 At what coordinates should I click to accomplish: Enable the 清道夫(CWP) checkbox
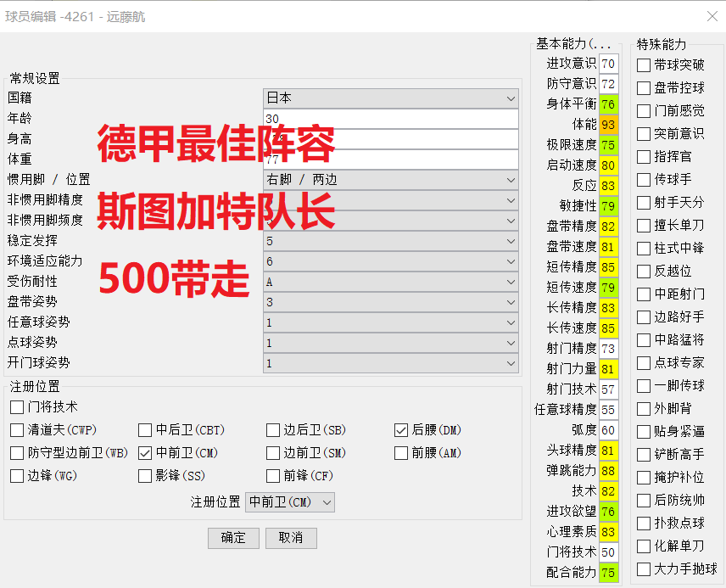[17, 430]
